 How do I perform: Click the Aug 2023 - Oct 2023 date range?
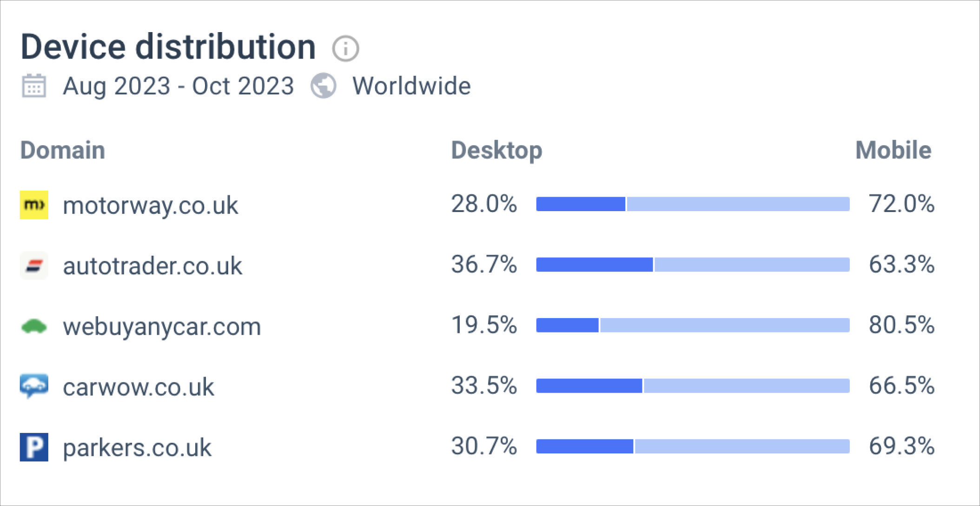(179, 87)
